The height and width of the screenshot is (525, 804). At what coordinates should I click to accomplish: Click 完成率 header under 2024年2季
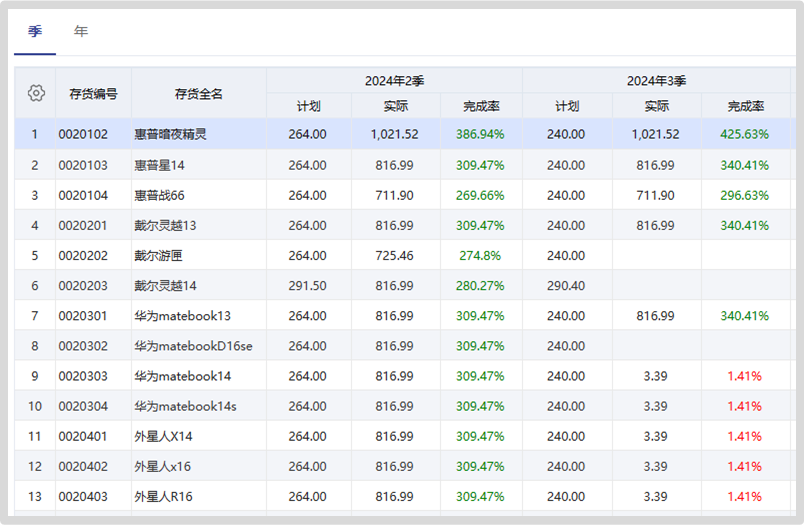point(481,106)
